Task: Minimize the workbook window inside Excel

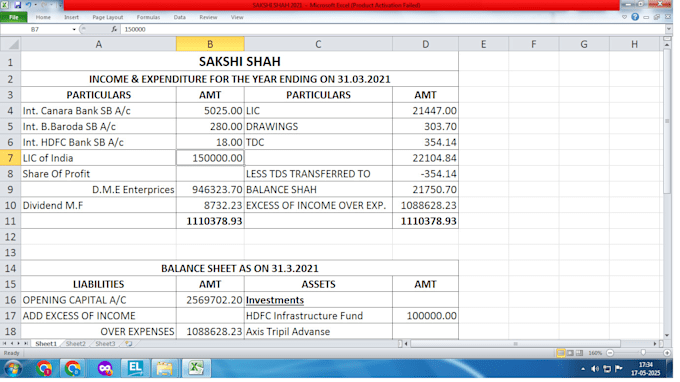Action: coord(646,17)
